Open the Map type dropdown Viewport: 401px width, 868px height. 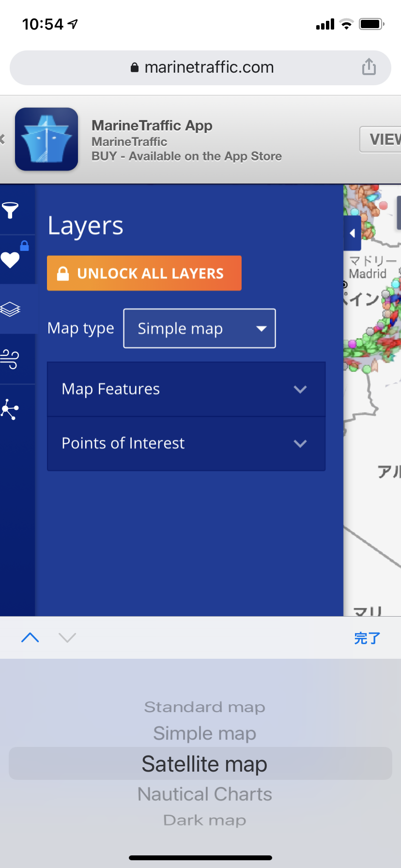tap(200, 328)
